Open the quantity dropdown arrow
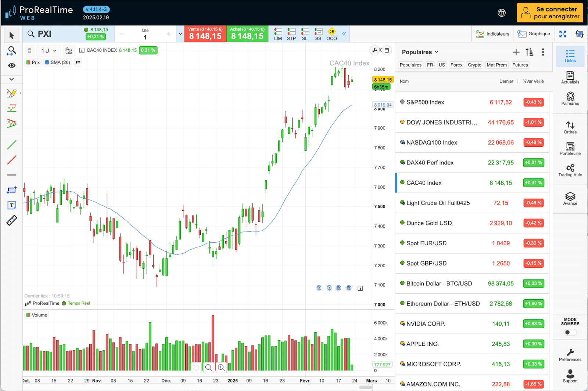This screenshot has width=588, height=391. point(180,34)
